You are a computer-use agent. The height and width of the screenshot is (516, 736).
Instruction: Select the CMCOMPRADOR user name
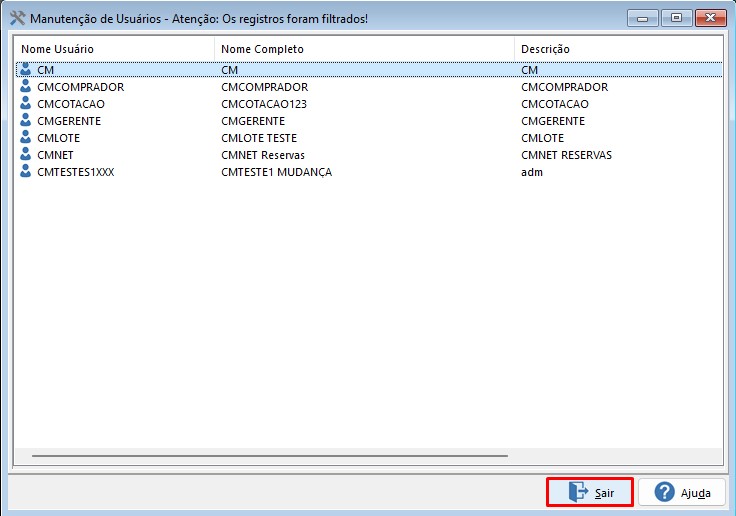(81, 87)
